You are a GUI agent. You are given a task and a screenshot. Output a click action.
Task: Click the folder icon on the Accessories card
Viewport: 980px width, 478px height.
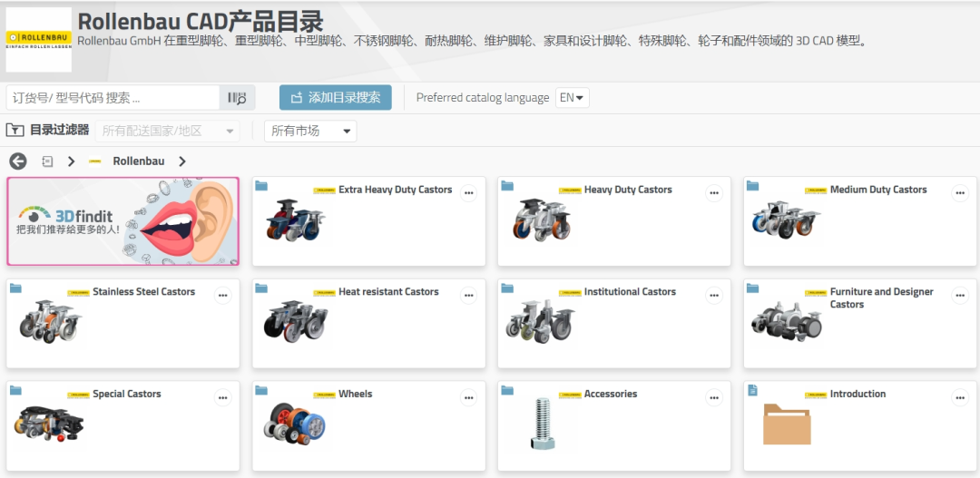(507, 390)
